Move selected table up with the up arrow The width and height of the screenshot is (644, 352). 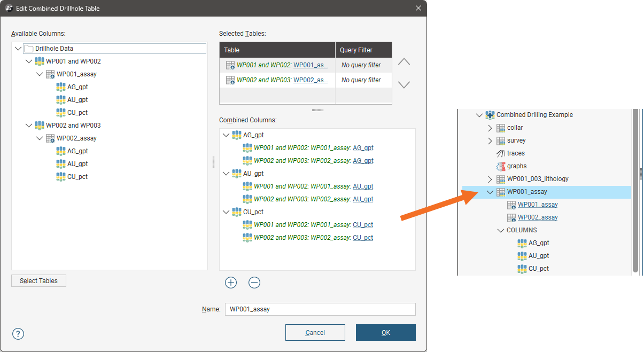404,62
